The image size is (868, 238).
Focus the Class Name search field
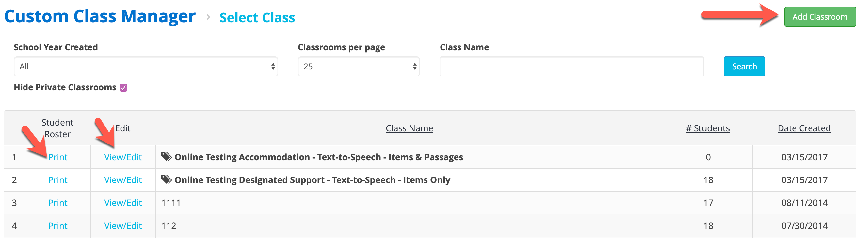click(571, 66)
